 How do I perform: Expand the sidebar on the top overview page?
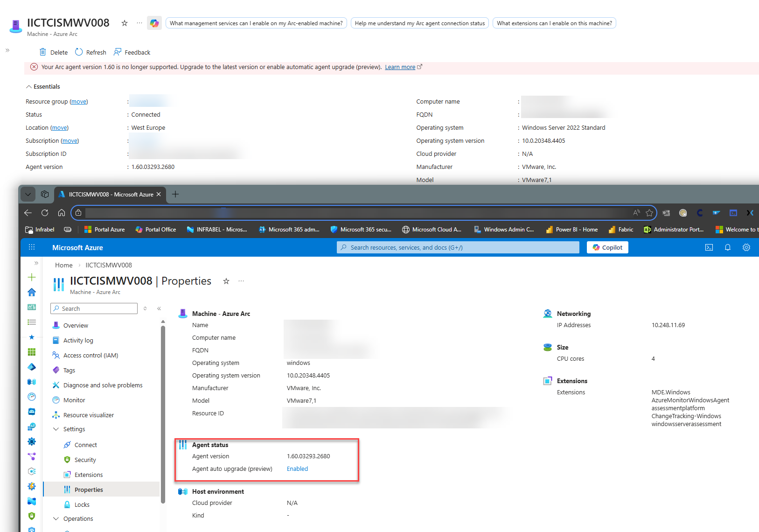click(7, 50)
